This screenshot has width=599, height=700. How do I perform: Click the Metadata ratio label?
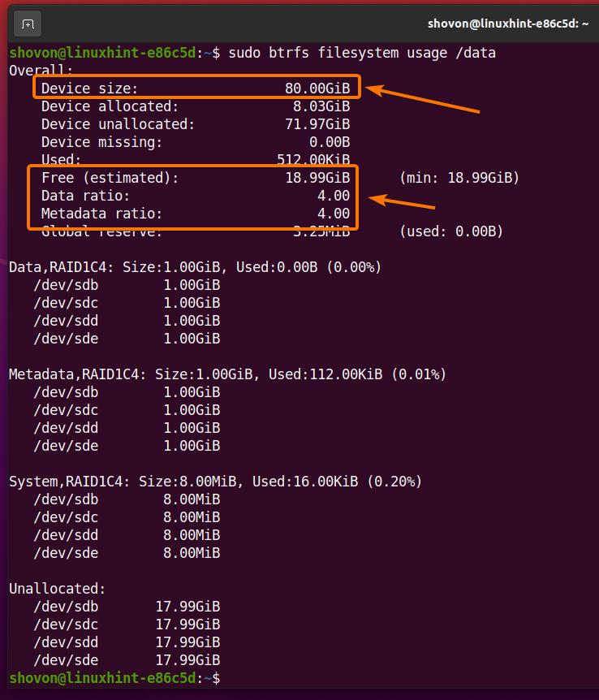pyautogui.click(x=101, y=214)
